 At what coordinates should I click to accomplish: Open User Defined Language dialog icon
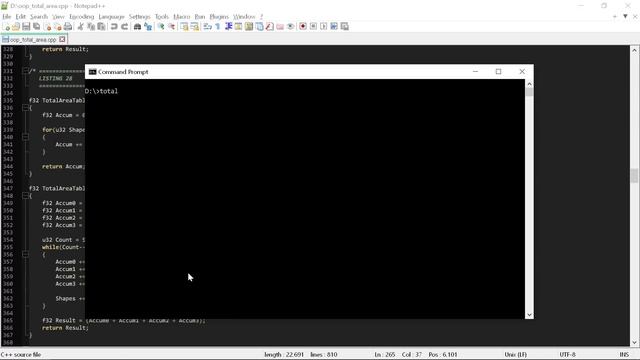point(238,27)
